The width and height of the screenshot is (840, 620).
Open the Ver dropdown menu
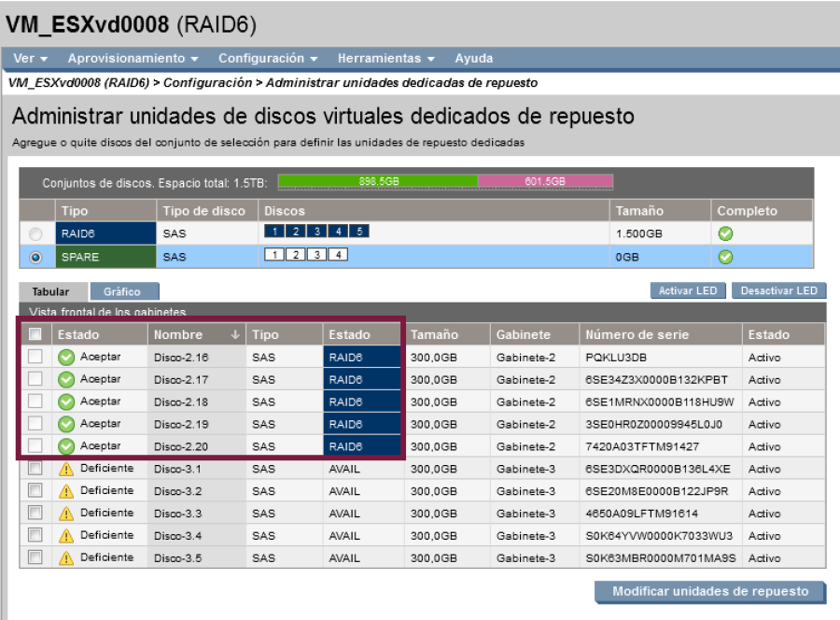pos(31,58)
